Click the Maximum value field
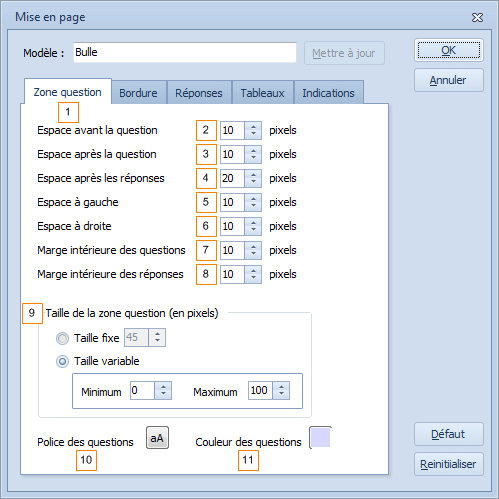The width and height of the screenshot is (499, 499). click(260, 390)
